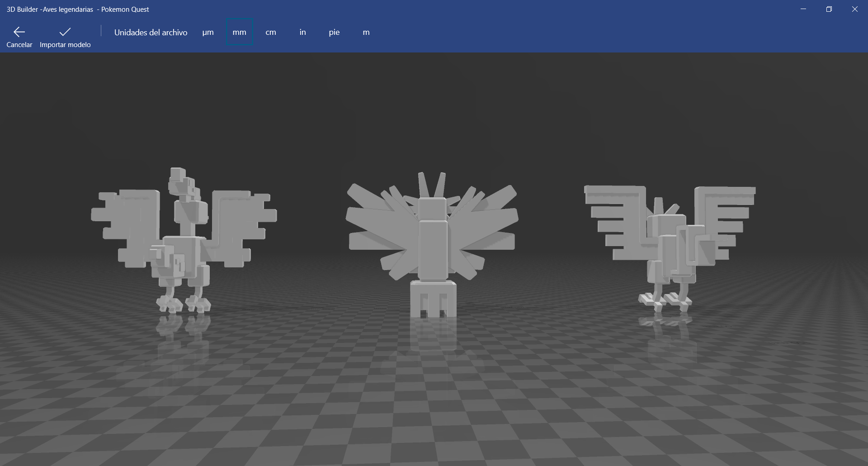The height and width of the screenshot is (466, 868).
Task: Click the Importar modelo checkmark icon
Action: (64, 32)
